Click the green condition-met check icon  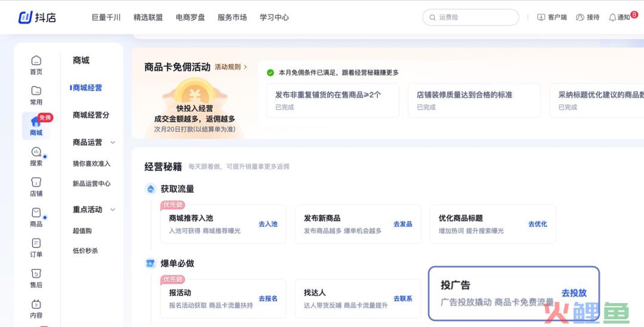point(270,73)
